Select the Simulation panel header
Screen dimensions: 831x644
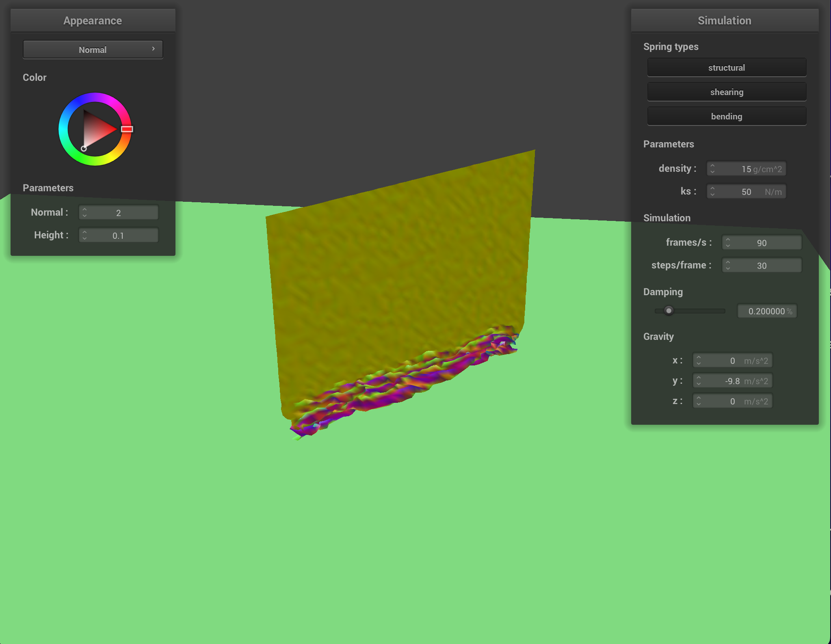725,20
